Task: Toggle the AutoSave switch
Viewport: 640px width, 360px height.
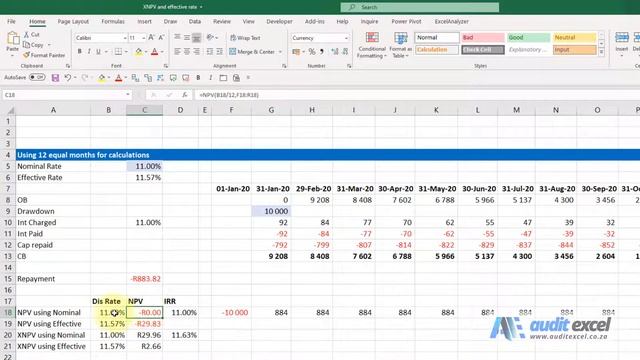Action: click(37, 77)
